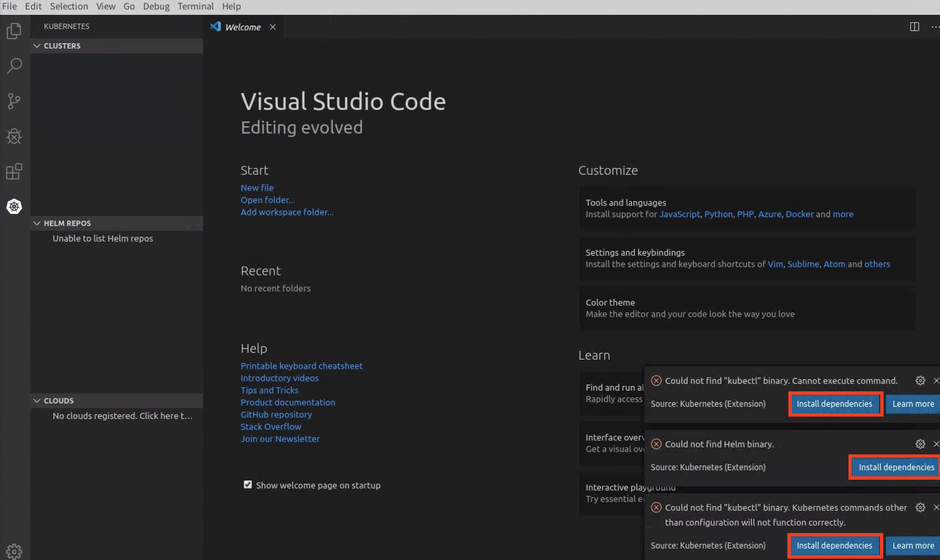Collapse the HELM REPOS section
The width and height of the screenshot is (940, 560).
[x=36, y=223]
